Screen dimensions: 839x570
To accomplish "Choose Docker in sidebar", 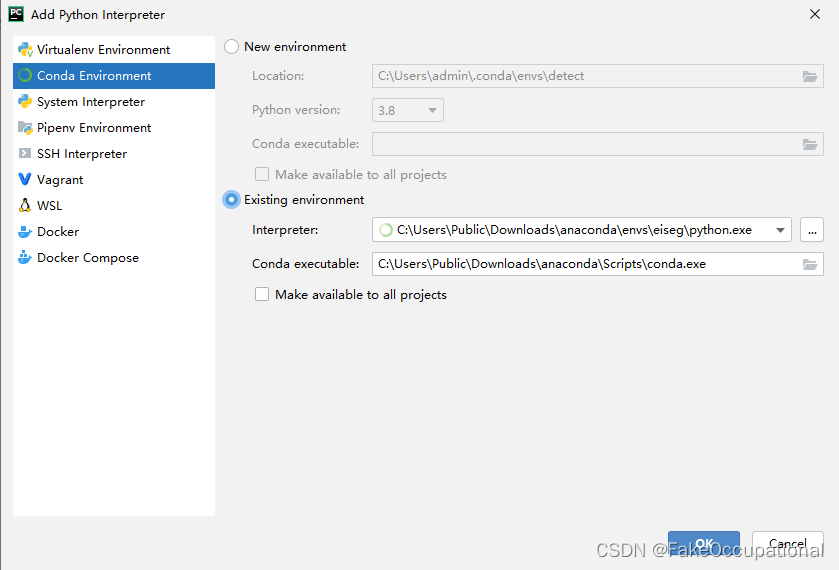I will 114,231.
